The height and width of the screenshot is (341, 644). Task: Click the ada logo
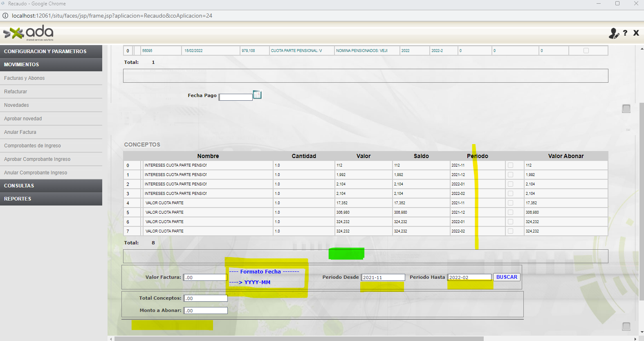(x=29, y=33)
